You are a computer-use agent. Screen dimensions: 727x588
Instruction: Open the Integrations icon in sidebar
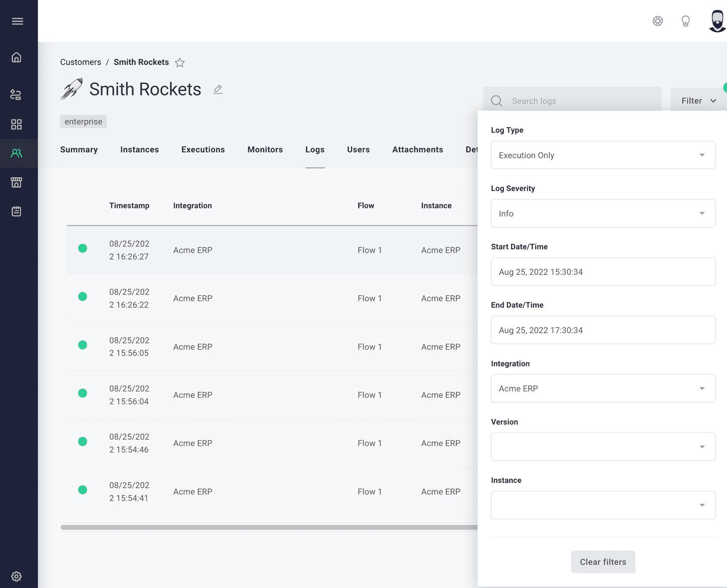(16, 94)
